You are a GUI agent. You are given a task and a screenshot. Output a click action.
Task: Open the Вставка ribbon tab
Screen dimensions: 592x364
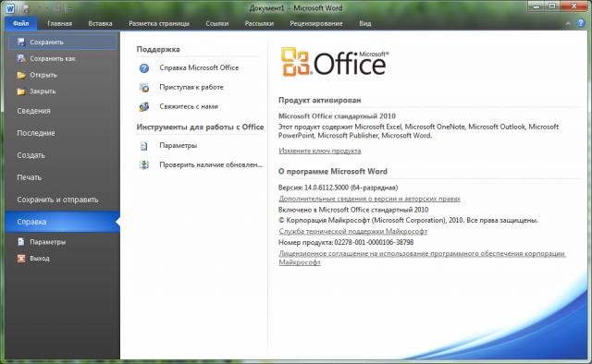click(x=100, y=23)
